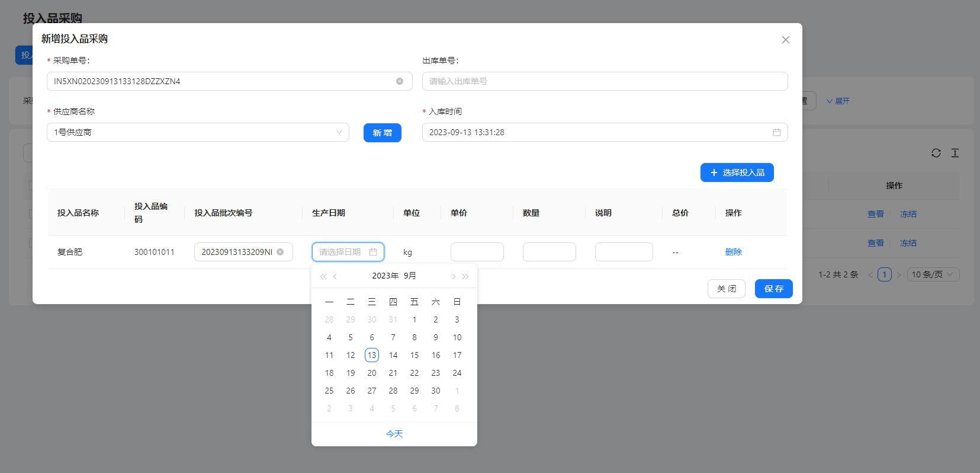The image size is (980, 473).
Task: Pick date 20 in the calendar
Action: [372, 373]
